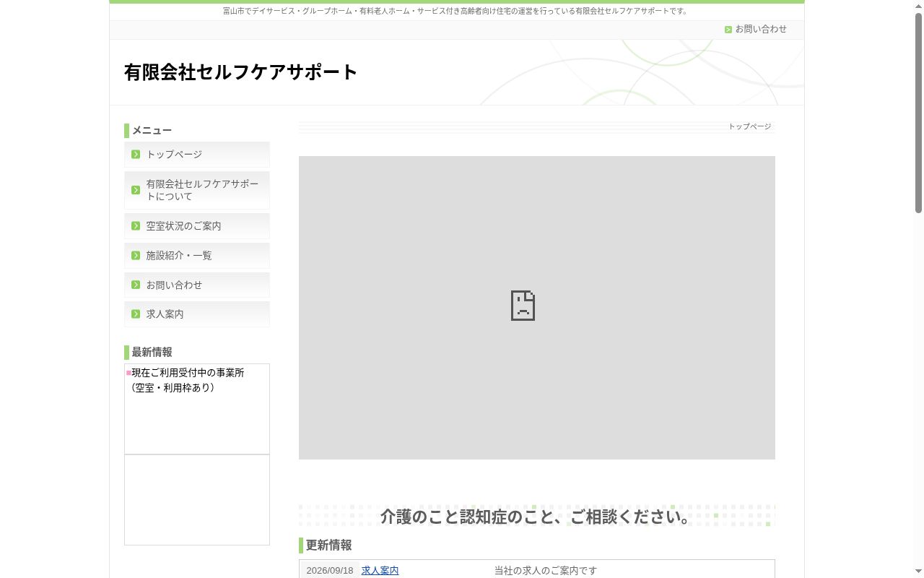This screenshot has height=578, width=924.
Task: Click arrow icon next to 空室状況のご案内
Action: (x=136, y=226)
